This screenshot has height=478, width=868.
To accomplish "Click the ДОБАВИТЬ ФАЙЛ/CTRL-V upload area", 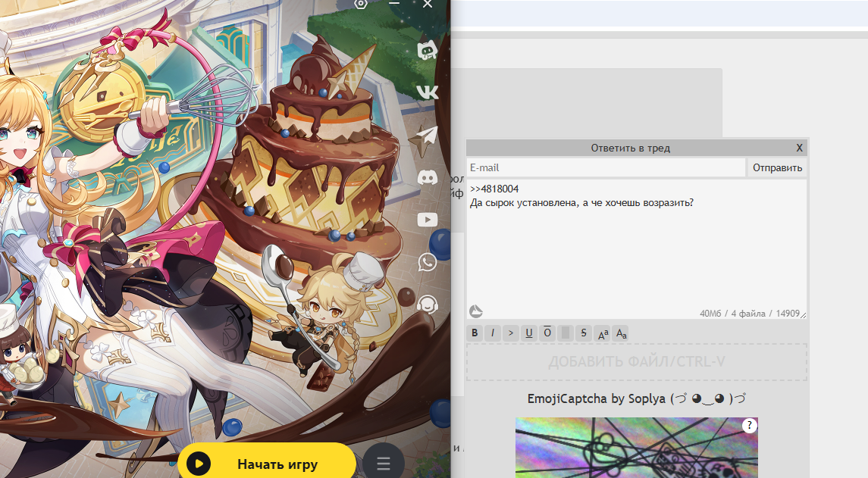I will coord(637,362).
